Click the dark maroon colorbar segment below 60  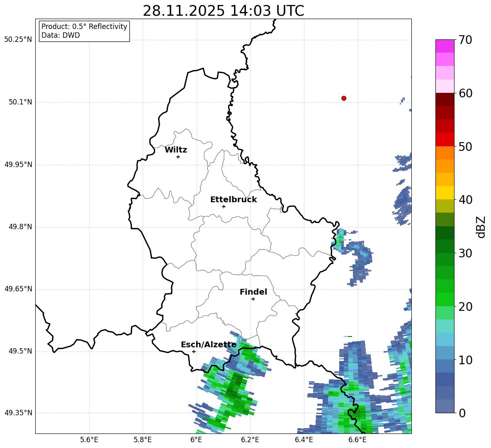click(x=445, y=99)
